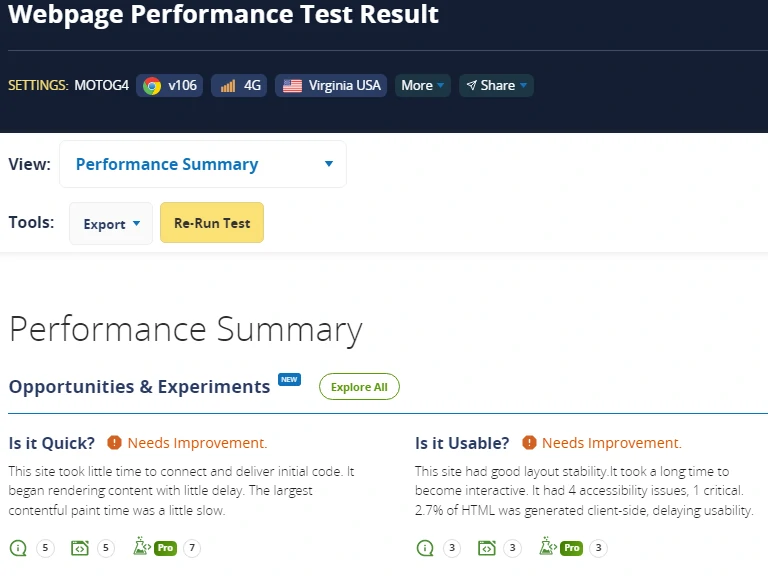
Task: Click the 4G connection signal badge
Action: coord(239,86)
